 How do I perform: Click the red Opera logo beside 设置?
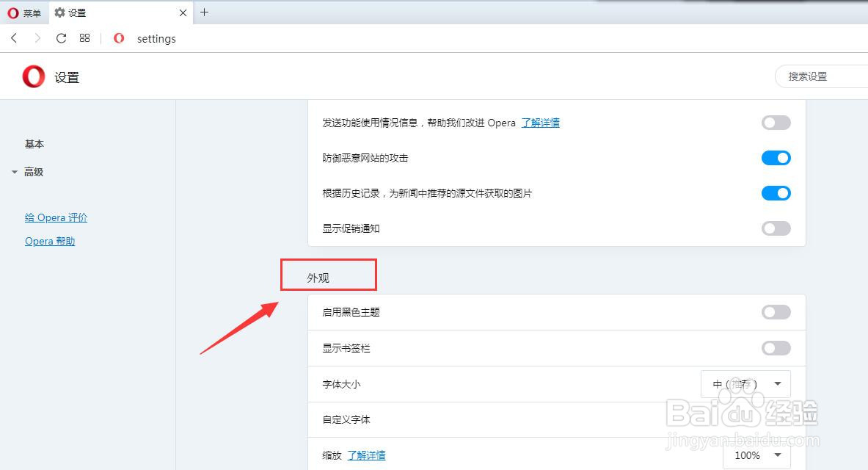pos(32,76)
